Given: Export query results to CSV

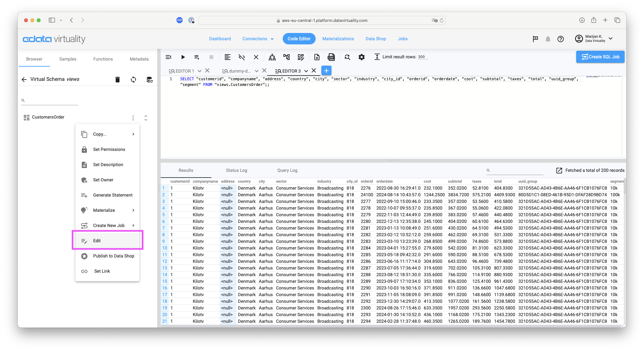Looking at the screenshot, I should click(x=331, y=57).
